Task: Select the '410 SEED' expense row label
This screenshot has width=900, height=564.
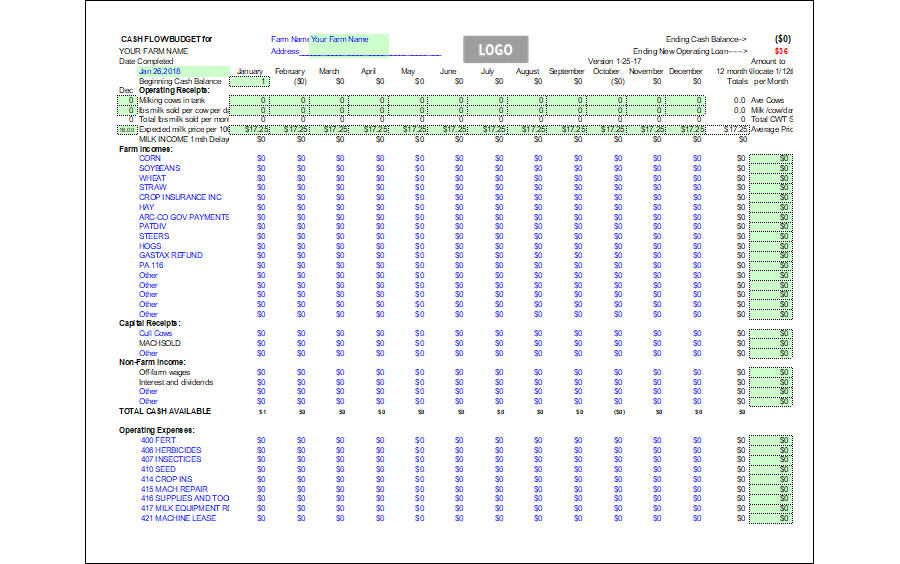Action: point(158,469)
